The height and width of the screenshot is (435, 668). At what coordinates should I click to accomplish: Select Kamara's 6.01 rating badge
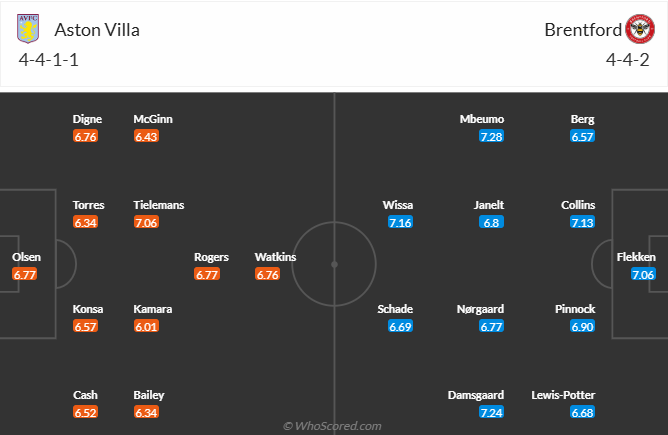click(x=147, y=326)
